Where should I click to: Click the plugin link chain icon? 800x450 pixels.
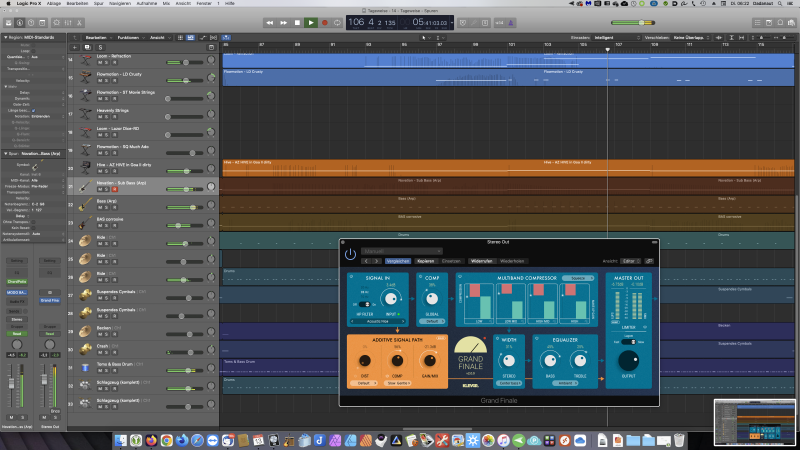(x=649, y=261)
